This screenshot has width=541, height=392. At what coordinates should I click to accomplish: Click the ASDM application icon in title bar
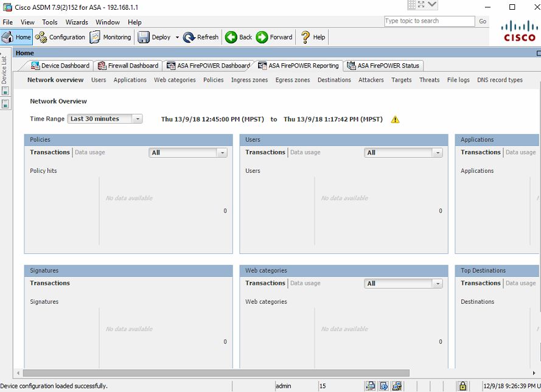click(x=7, y=7)
